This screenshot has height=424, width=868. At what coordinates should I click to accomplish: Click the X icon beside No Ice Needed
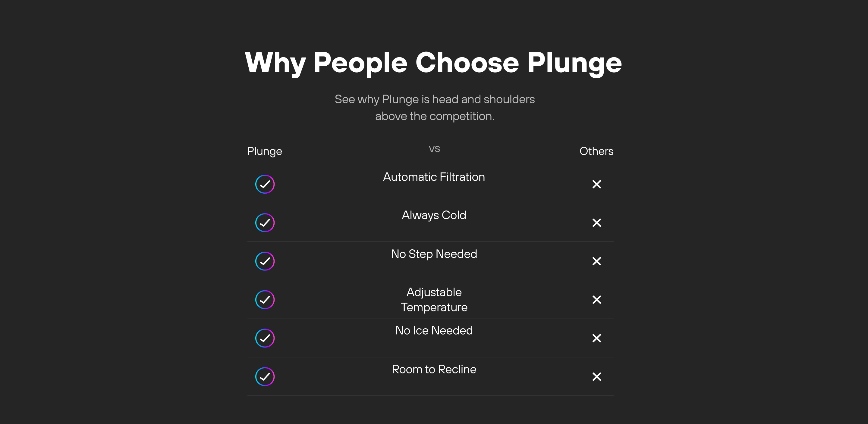point(596,338)
